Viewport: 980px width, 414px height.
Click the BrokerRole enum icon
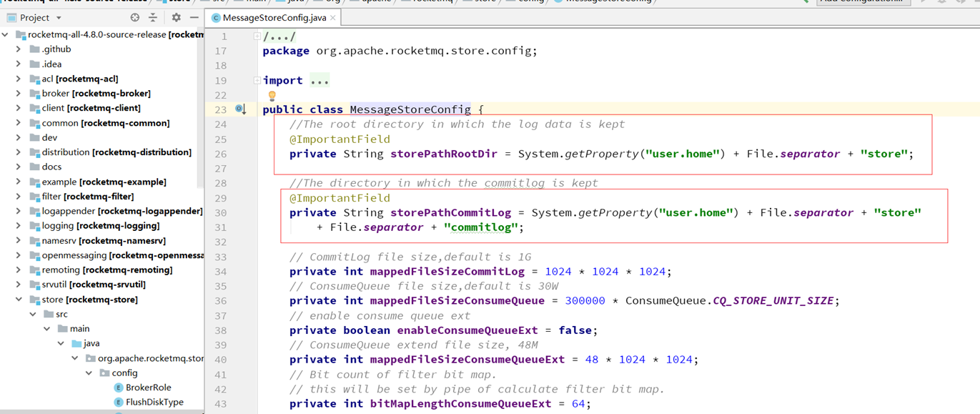coord(119,388)
